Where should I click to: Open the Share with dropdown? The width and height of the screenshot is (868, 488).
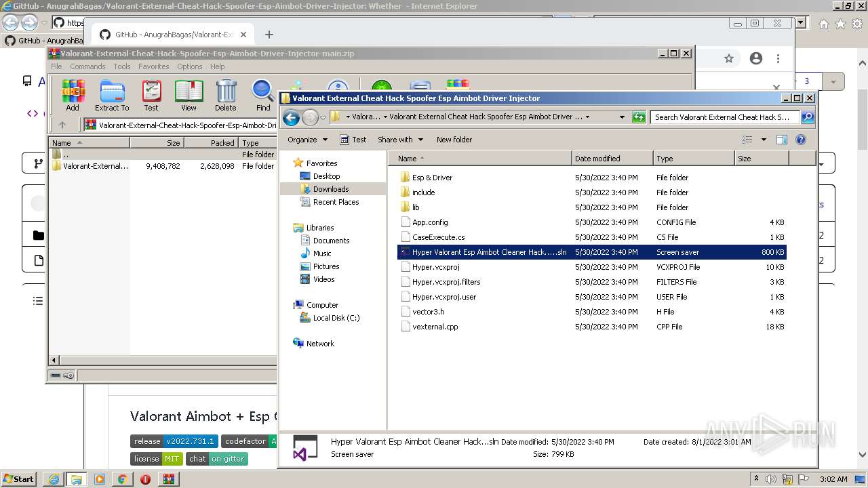[401, 140]
